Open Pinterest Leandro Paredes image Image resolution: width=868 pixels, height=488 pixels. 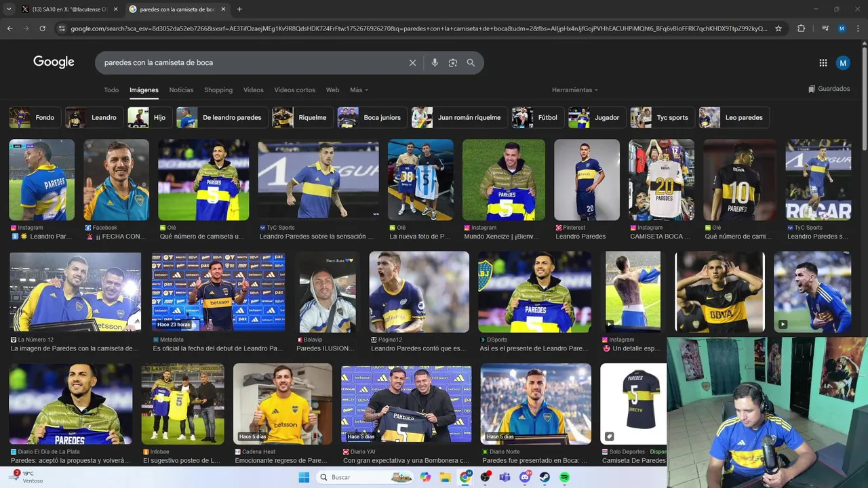tap(587, 180)
